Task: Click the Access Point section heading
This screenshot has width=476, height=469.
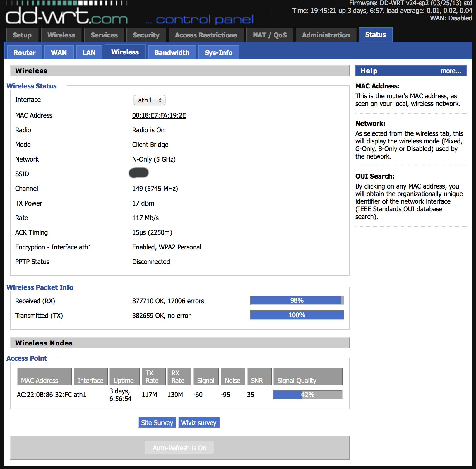Action: coord(27,358)
